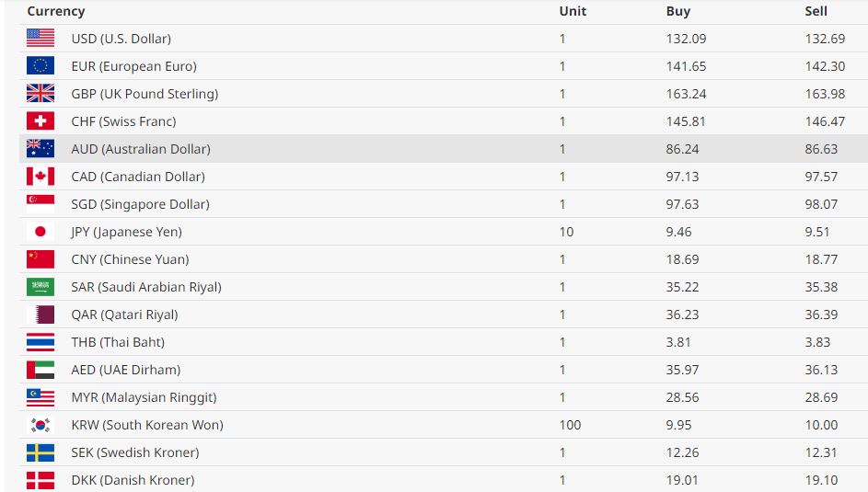Viewport: 868px width, 492px height.
Task: Click the Swedish flag icon
Action: tap(41, 452)
